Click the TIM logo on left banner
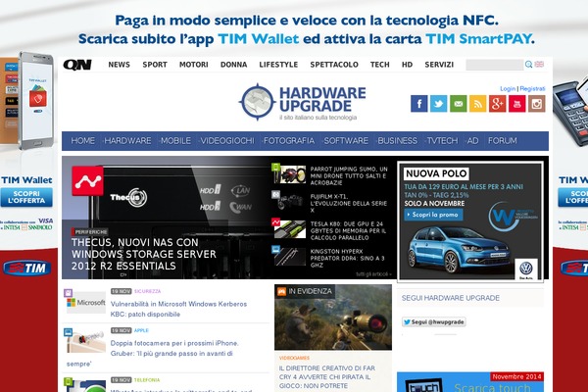 tap(27, 269)
